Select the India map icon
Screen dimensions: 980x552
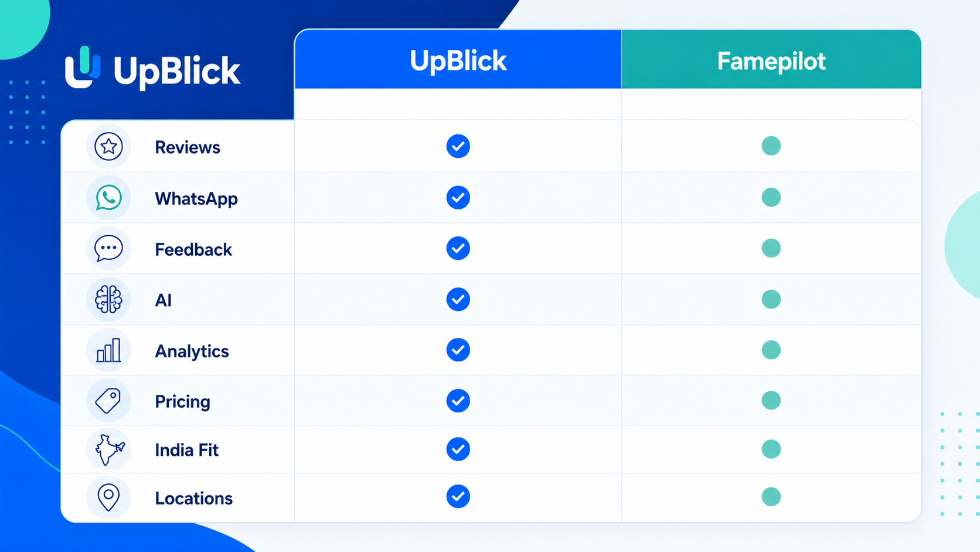point(110,450)
